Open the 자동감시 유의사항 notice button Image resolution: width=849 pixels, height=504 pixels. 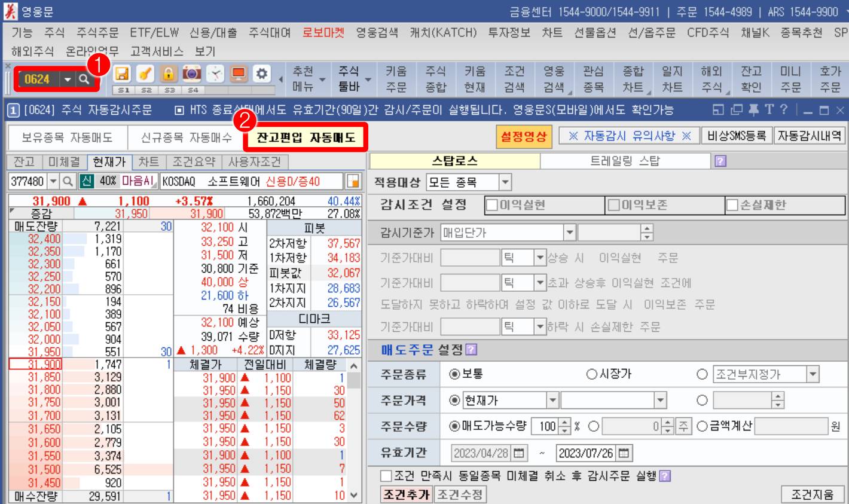[x=630, y=136]
